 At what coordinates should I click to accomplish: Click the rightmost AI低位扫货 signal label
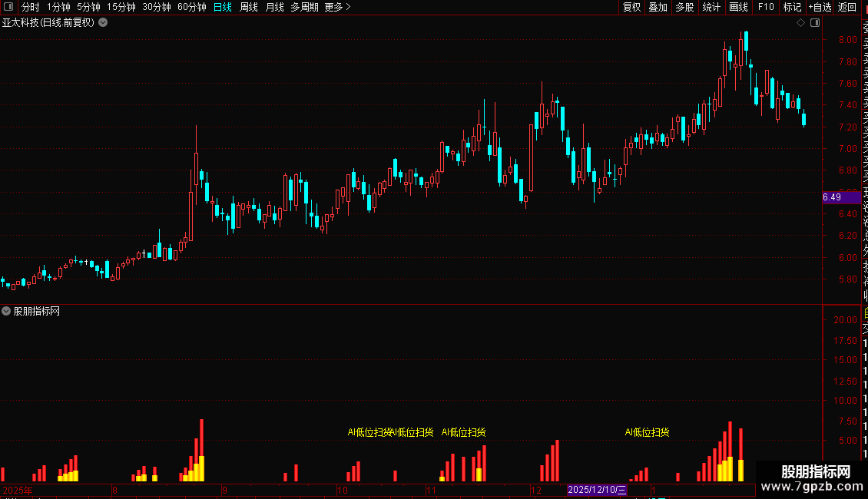(x=647, y=432)
